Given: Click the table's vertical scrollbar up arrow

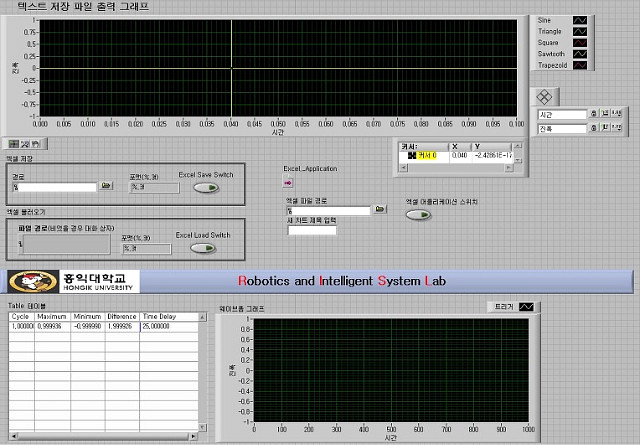Looking at the screenshot, I should click(x=203, y=317).
